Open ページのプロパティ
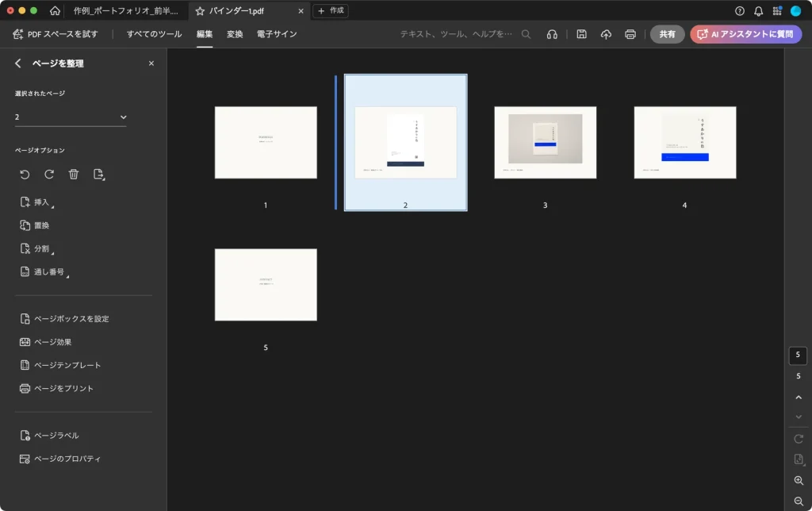The width and height of the screenshot is (812, 511). (60, 459)
